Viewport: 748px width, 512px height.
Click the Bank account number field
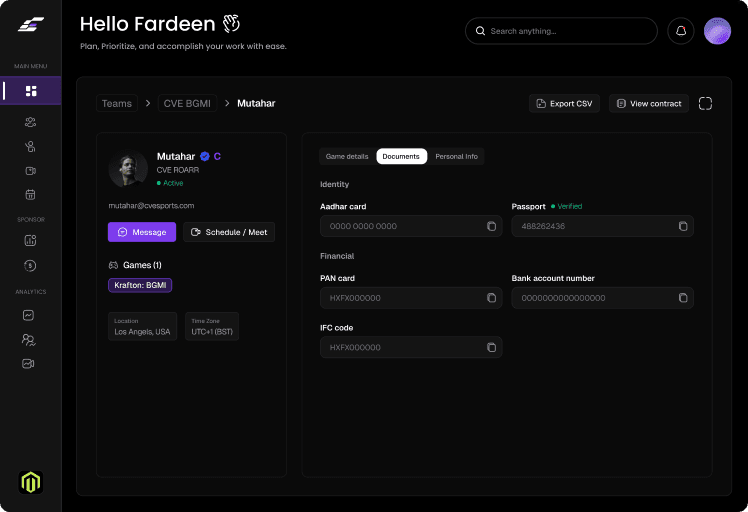[603, 298]
